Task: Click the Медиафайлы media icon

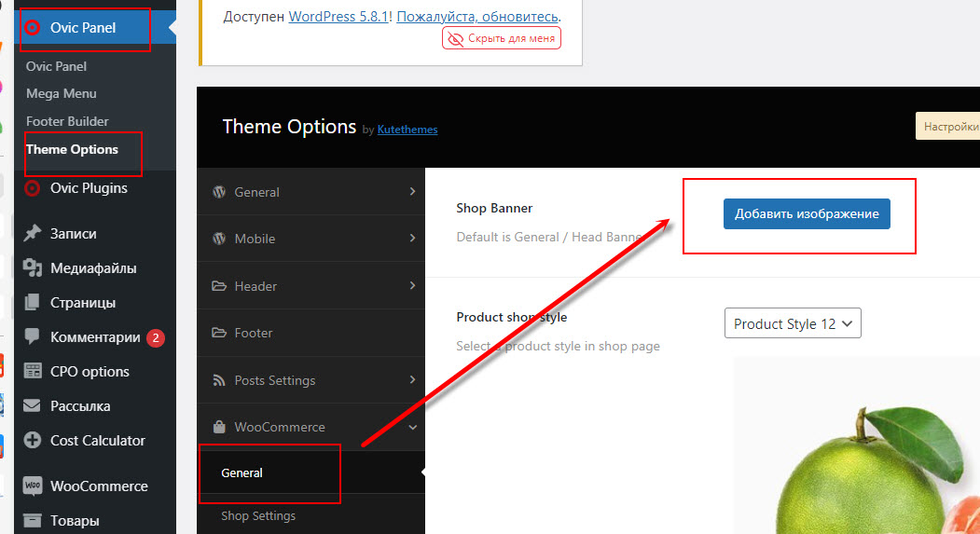Action: pyautogui.click(x=32, y=268)
